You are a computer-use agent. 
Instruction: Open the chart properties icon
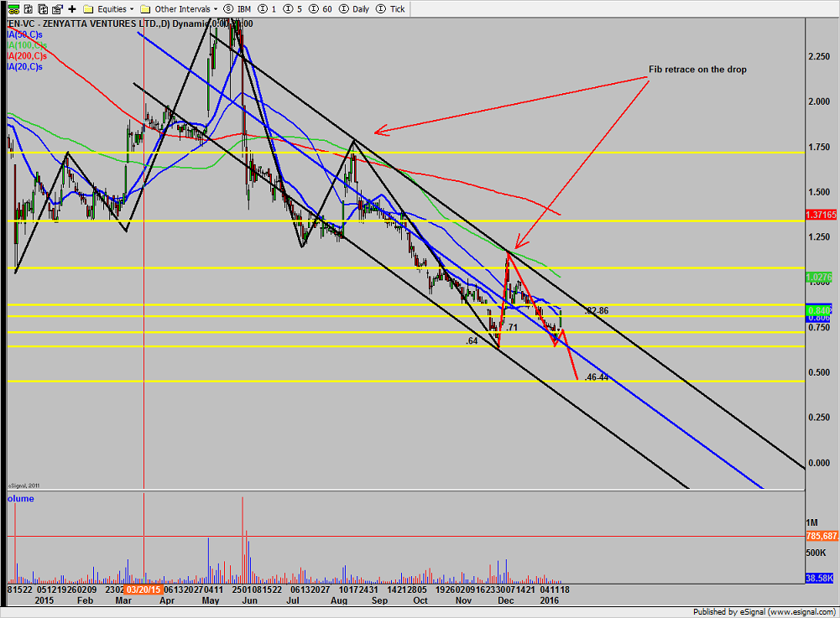pos(57,9)
